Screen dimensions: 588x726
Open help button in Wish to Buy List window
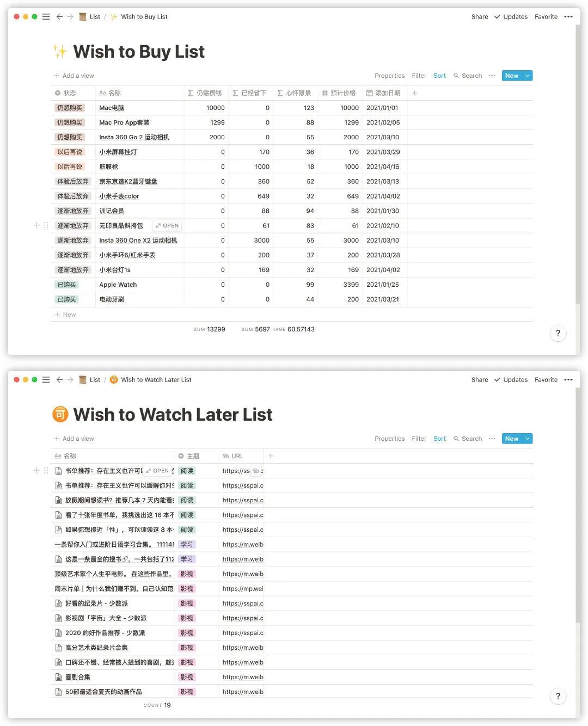pos(558,333)
